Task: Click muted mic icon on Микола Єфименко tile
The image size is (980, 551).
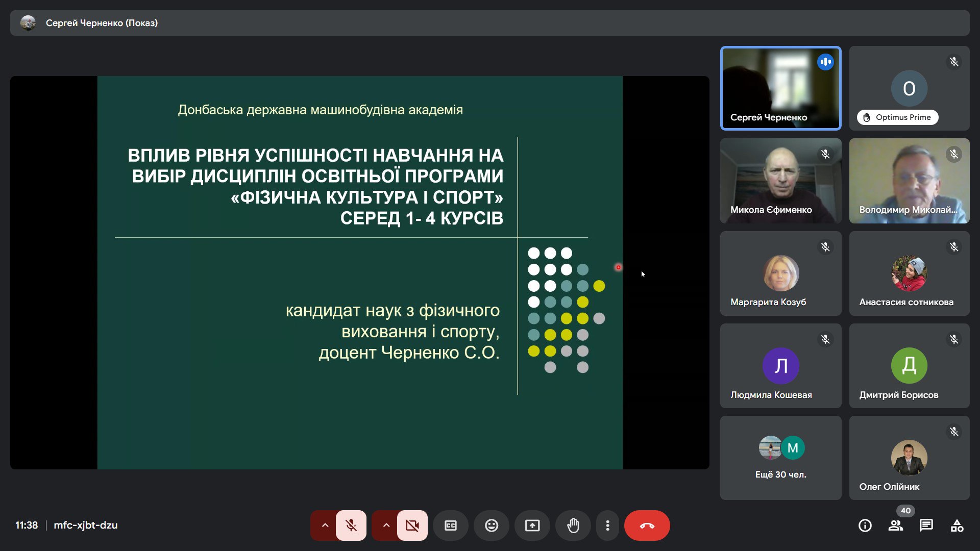Action: 825,155
